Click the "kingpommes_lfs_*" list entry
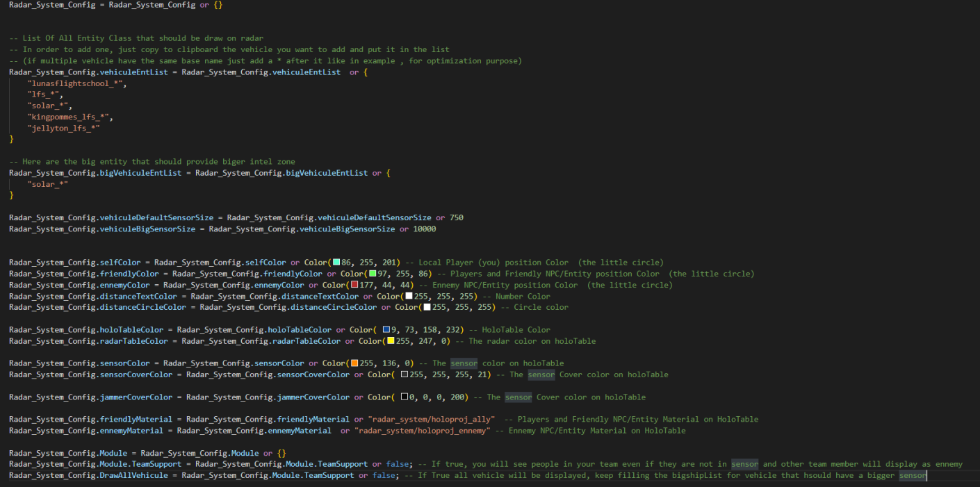980x487 pixels. click(70, 117)
